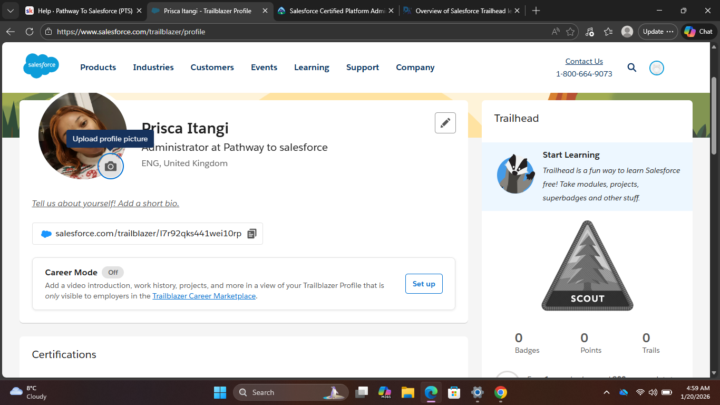Click the browser back arrow
720x405 pixels.
tap(10, 32)
